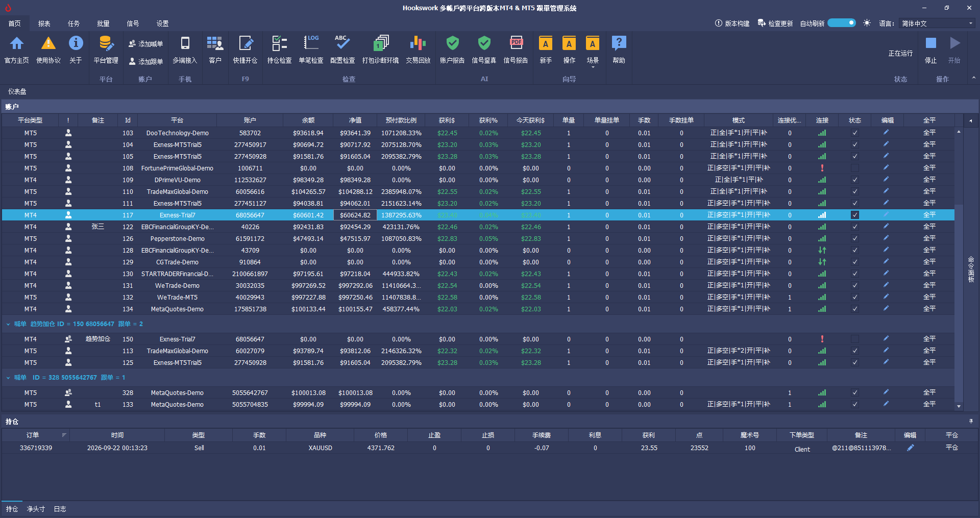Screen dimensions: 980x518
Task: Toggle status checkbox for account 103
Action: [855, 133]
